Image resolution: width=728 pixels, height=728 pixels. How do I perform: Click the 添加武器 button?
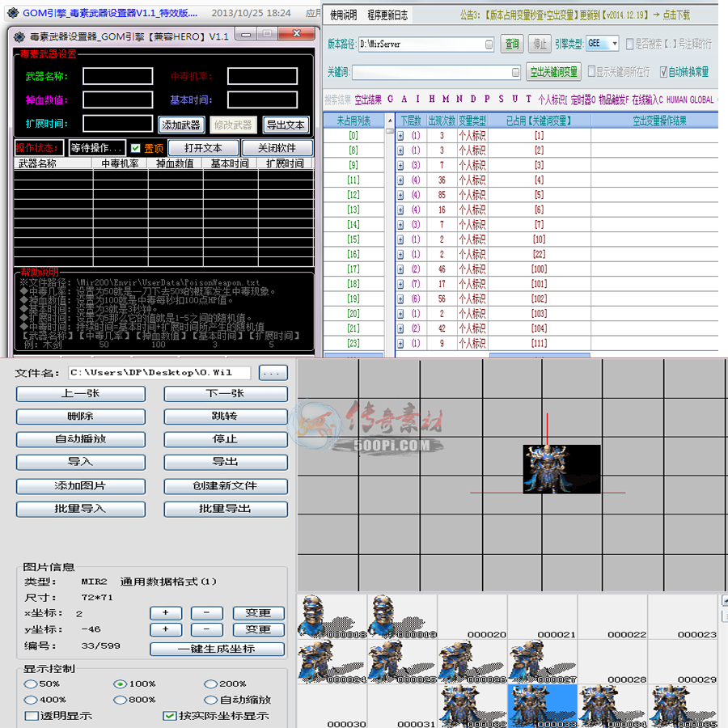click(180, 125)
